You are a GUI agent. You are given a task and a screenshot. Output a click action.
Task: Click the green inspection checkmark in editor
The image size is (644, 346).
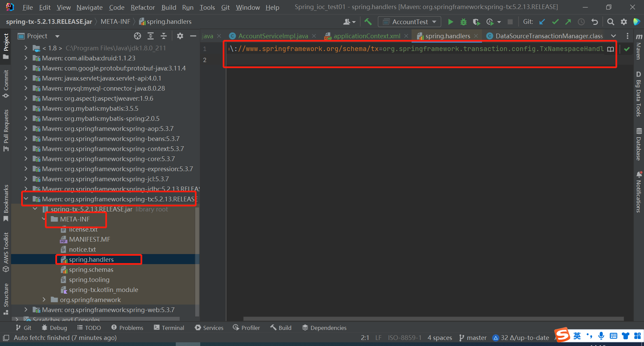coord(627,49)
